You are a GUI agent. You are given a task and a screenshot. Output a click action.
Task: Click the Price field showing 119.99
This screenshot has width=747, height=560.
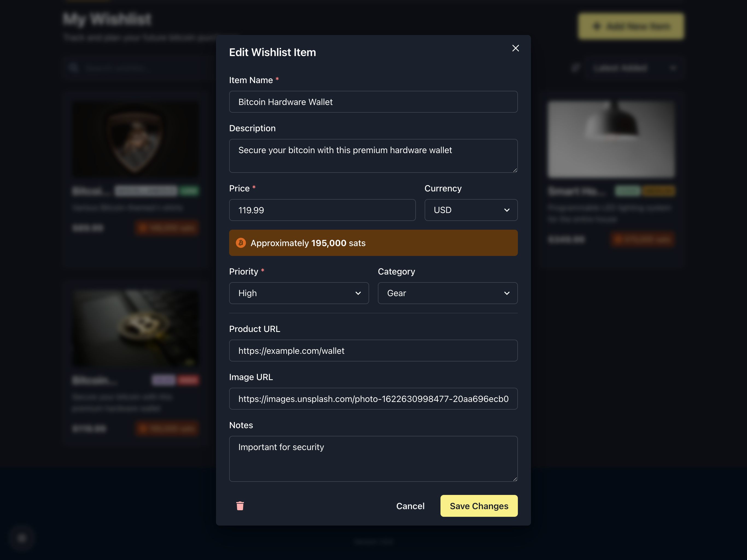click(322, 210)
